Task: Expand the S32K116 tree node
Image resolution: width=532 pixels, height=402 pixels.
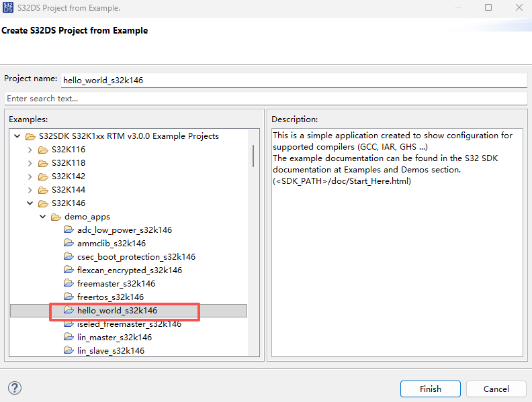Action: [30, 150]
